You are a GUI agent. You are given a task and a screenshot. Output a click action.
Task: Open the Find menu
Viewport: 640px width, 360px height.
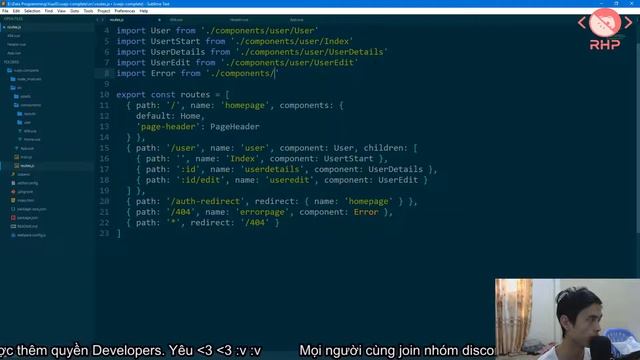tap(49, 11)
